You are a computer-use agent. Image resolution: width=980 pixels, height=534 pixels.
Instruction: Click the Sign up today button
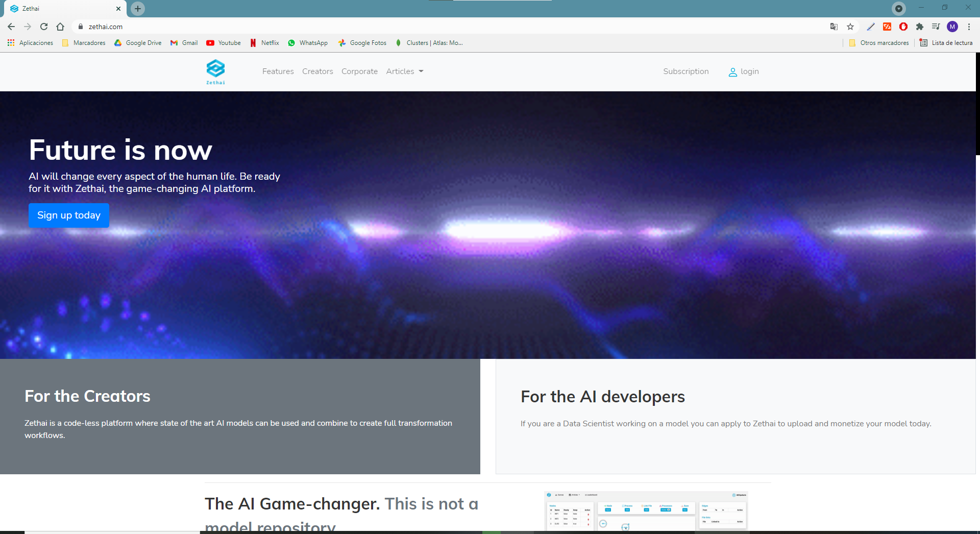pos(69,215)
